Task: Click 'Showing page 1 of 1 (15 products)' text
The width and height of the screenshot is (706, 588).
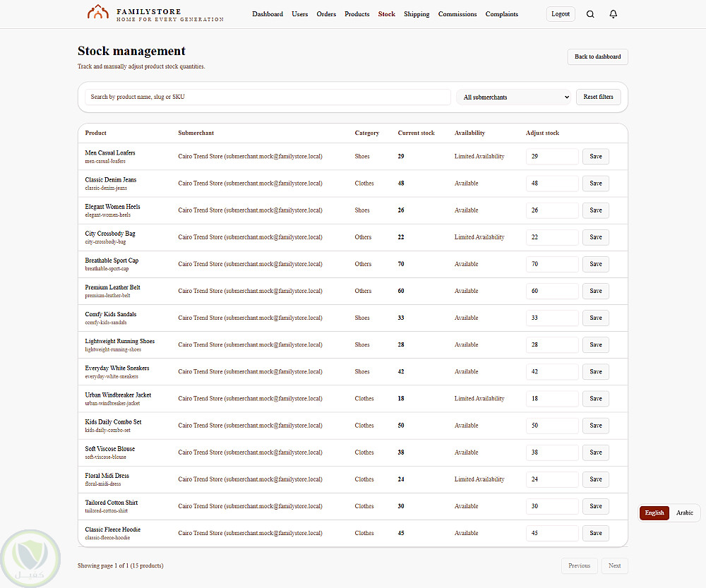Action: coord(120,566)
